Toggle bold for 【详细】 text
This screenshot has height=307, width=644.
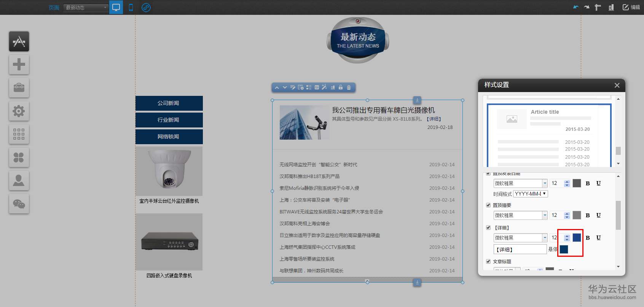click(588, 238)
